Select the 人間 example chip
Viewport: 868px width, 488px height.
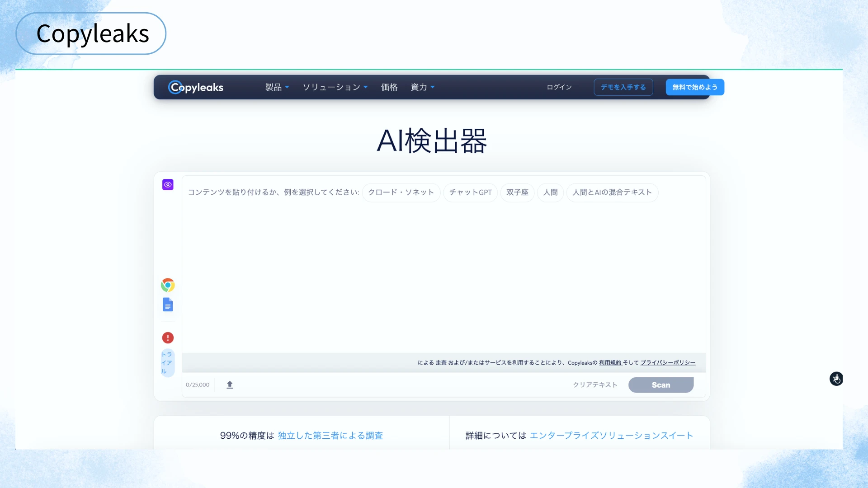coord(550,192)
